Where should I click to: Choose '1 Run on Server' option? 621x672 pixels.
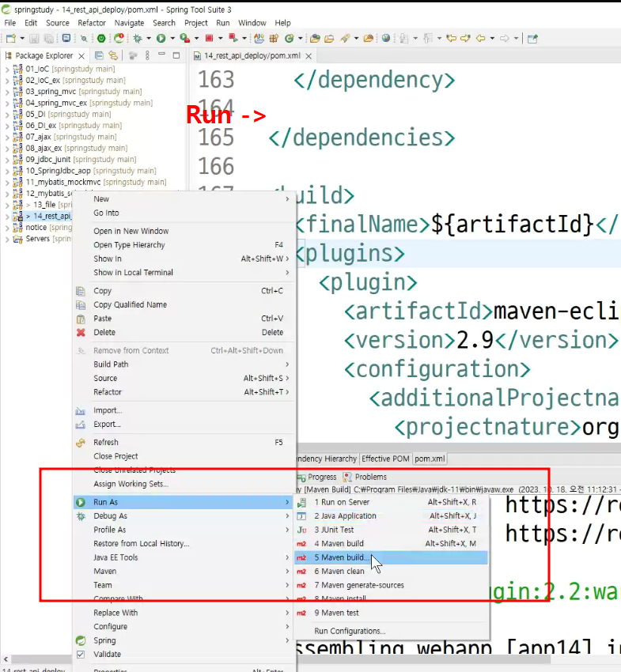point(391,502)
